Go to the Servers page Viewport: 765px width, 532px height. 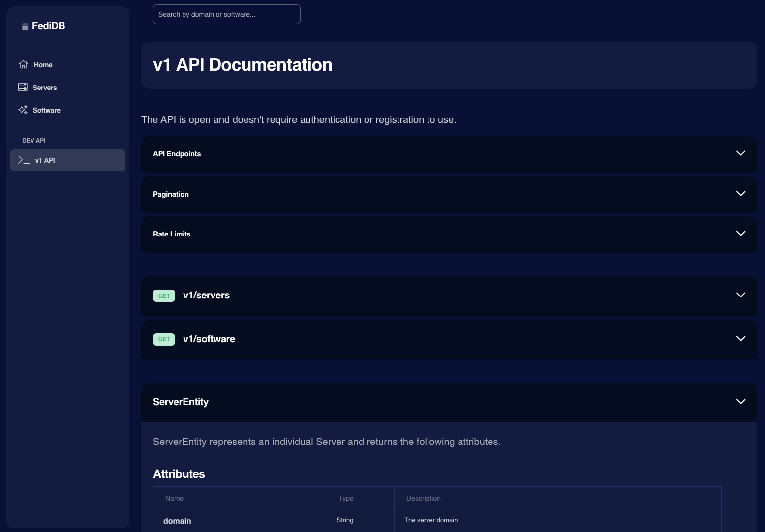(x=68, y=88)
